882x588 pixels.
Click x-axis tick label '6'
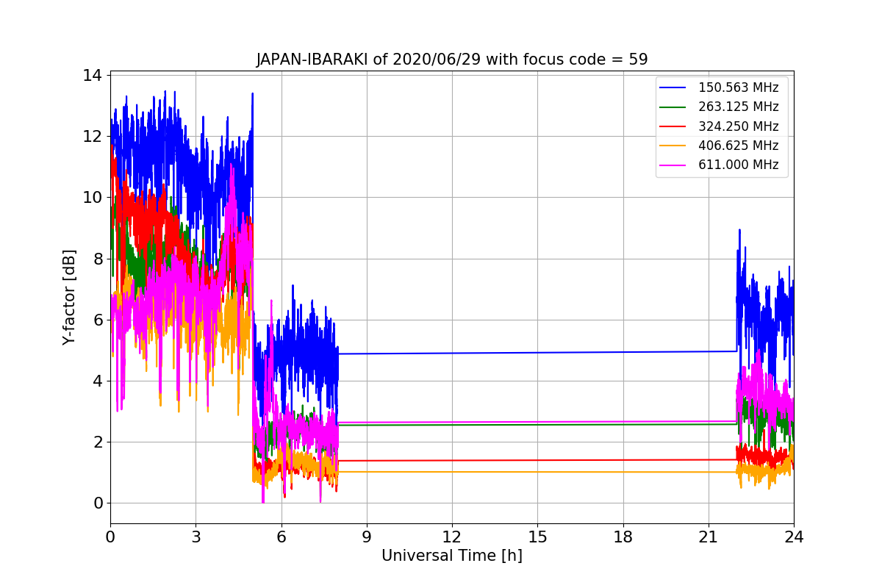tap(281, 537)
